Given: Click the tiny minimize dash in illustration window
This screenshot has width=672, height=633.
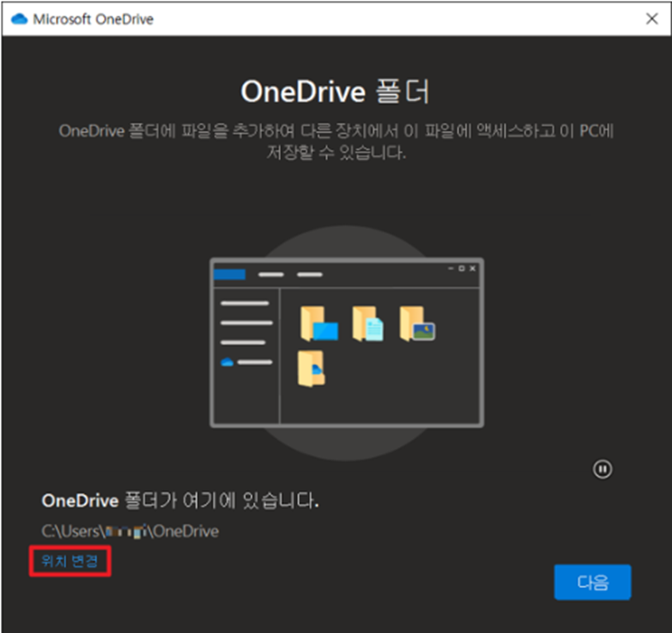Looking at the screenshot, I should [x=451, y=268].
